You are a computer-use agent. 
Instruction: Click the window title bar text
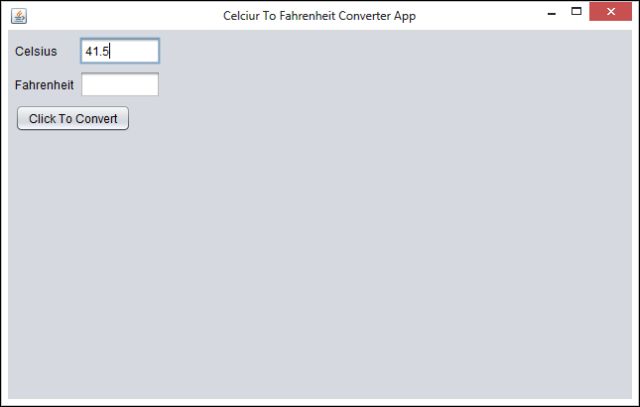coord(319,16)
